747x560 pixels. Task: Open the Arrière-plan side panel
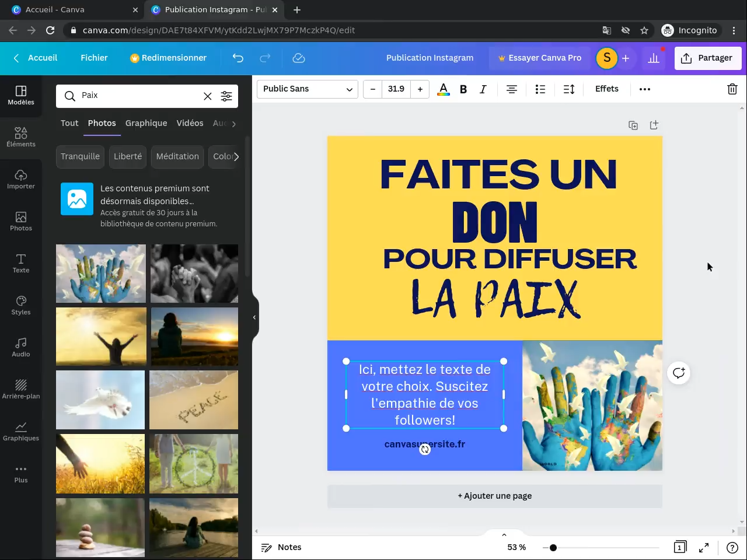tap(21, 389)
